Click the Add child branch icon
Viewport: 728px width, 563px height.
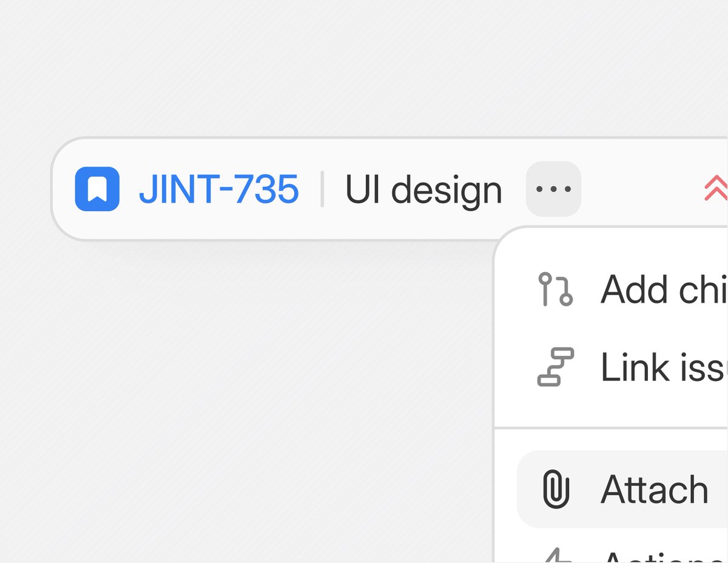pos(556,289)
